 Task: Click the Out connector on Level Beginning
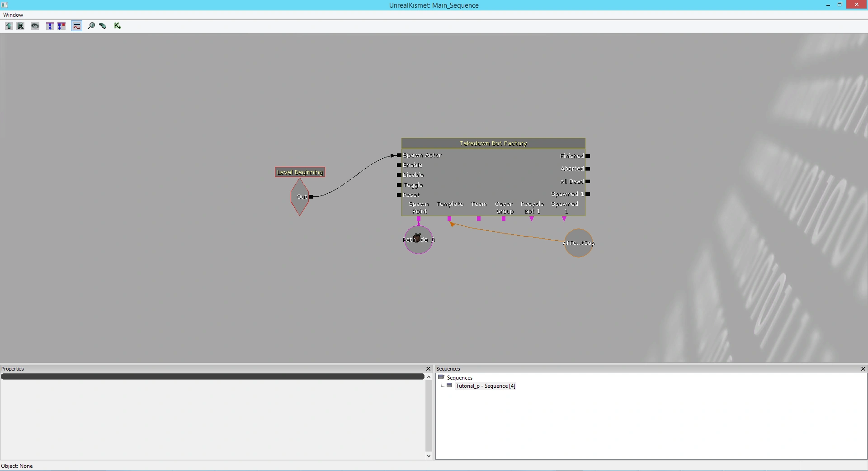coord(311,197)
